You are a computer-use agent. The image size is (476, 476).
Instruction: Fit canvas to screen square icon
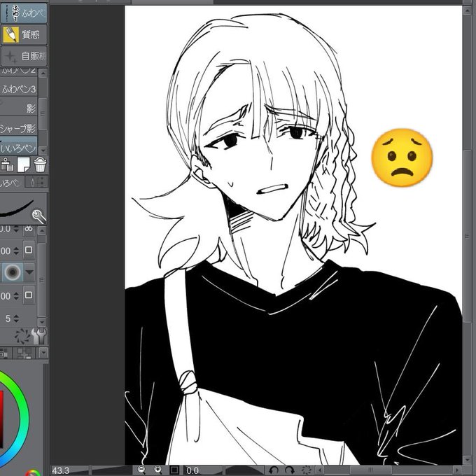pyautogui.click(x=174, y=470)
